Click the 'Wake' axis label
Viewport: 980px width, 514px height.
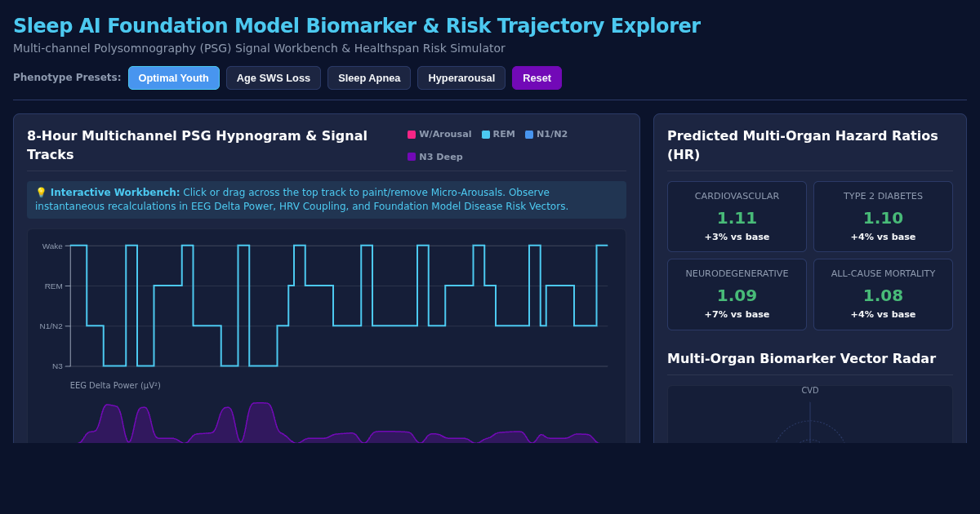click(52, 246)
